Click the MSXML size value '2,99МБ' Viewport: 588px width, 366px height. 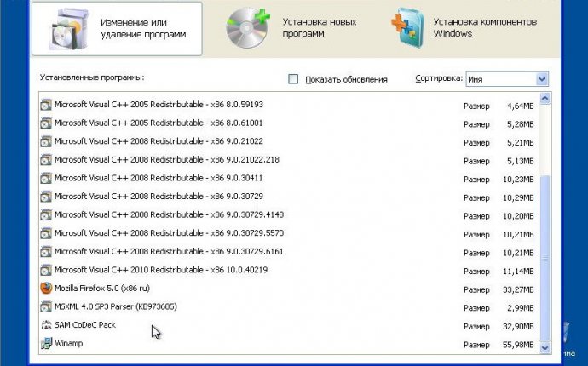(520, 308)
